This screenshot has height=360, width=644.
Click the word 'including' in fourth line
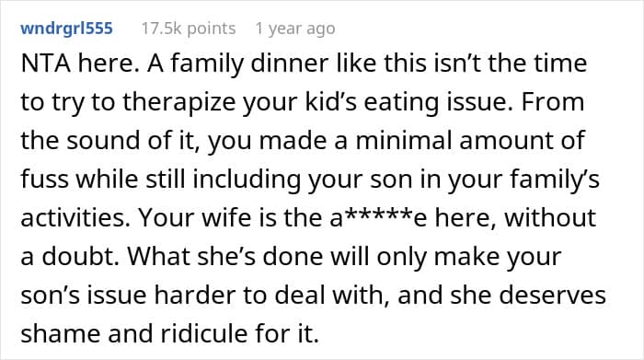pos(247,180)
